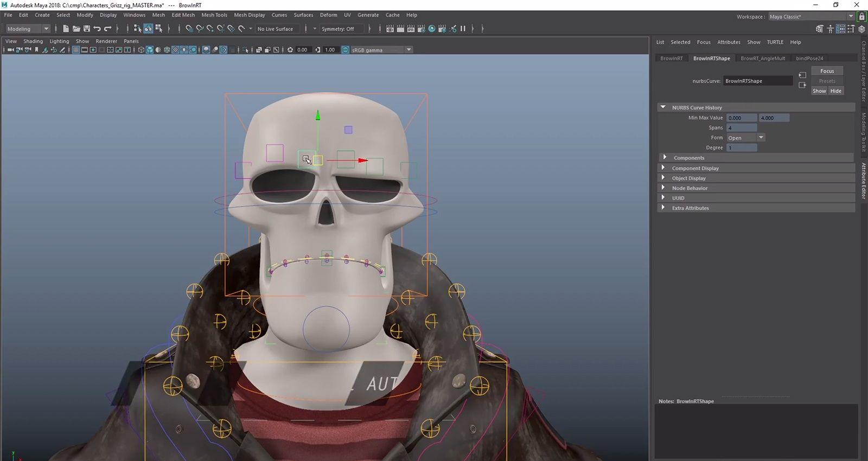Viewport: 868px width, 461px height.
Task: Toggle viewport film gate icon
Action: [85, 50]
